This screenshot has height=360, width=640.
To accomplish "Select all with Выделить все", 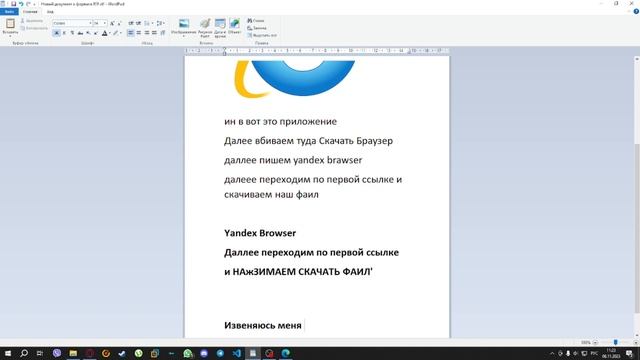I will [x=262, y=35].
